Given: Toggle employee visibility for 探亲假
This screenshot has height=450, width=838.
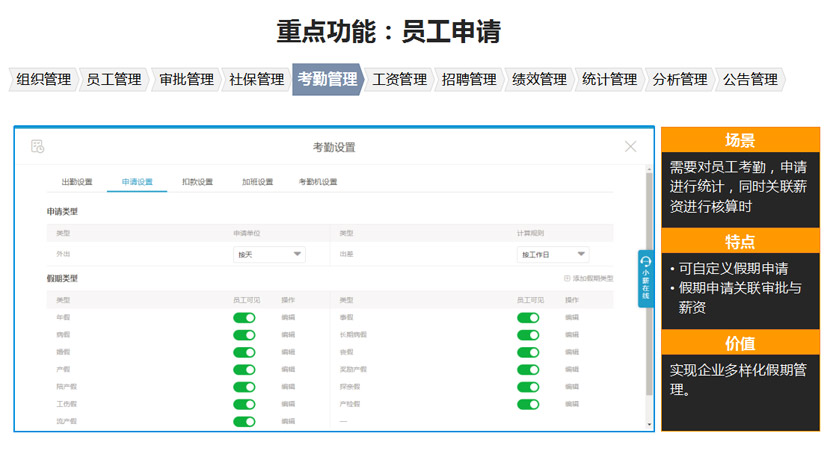Looking at the screenshot, I should pyautogui.click(x=528, y=387).
